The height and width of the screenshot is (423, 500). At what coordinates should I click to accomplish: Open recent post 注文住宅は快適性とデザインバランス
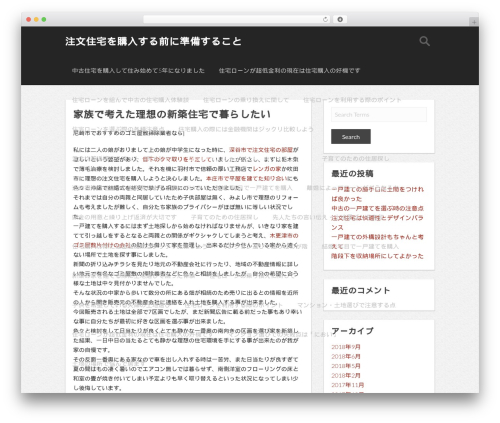[377, 223]
